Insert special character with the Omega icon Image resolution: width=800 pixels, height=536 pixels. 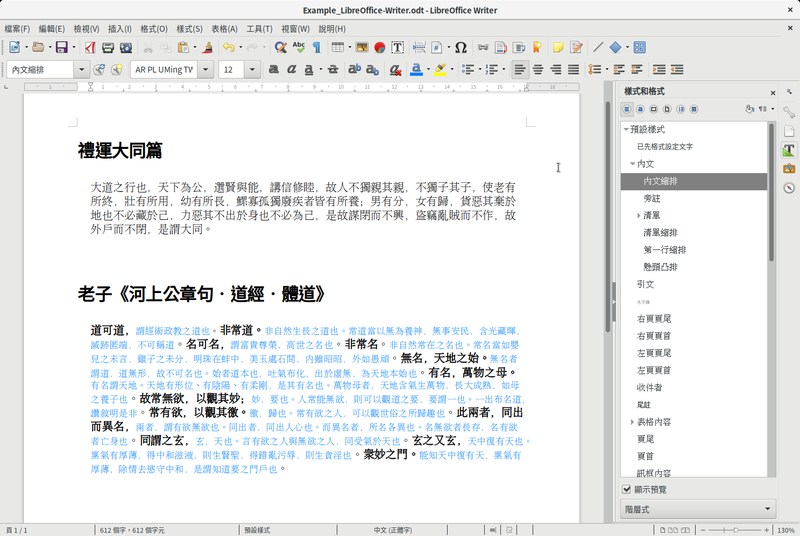[460, 47]
